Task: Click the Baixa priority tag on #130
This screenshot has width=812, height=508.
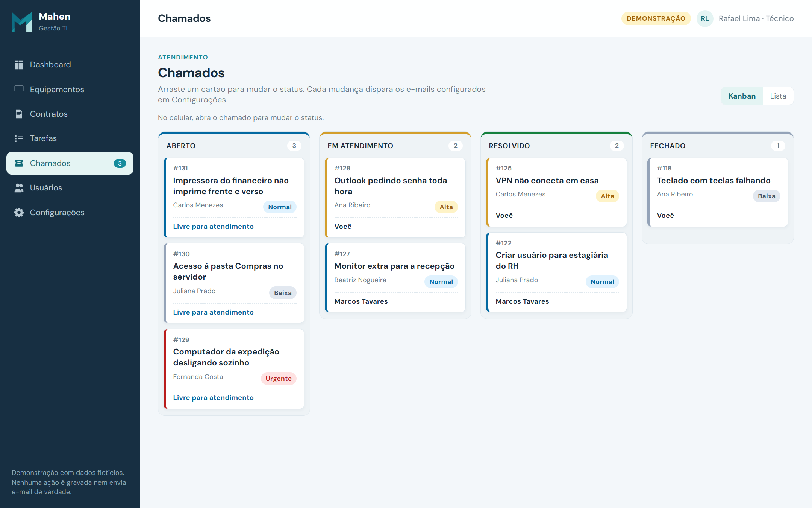Action: click(283, 293)
